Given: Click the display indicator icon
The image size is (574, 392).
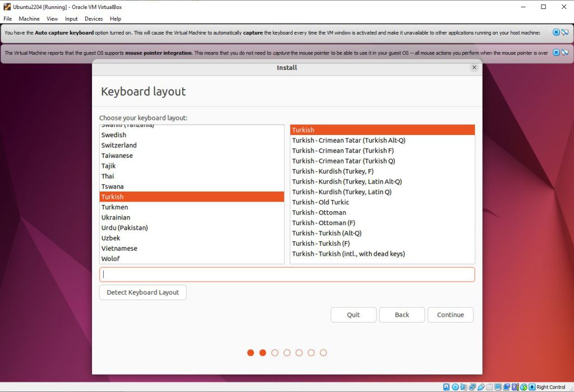Looking at the screenshot, I should 498,387.
